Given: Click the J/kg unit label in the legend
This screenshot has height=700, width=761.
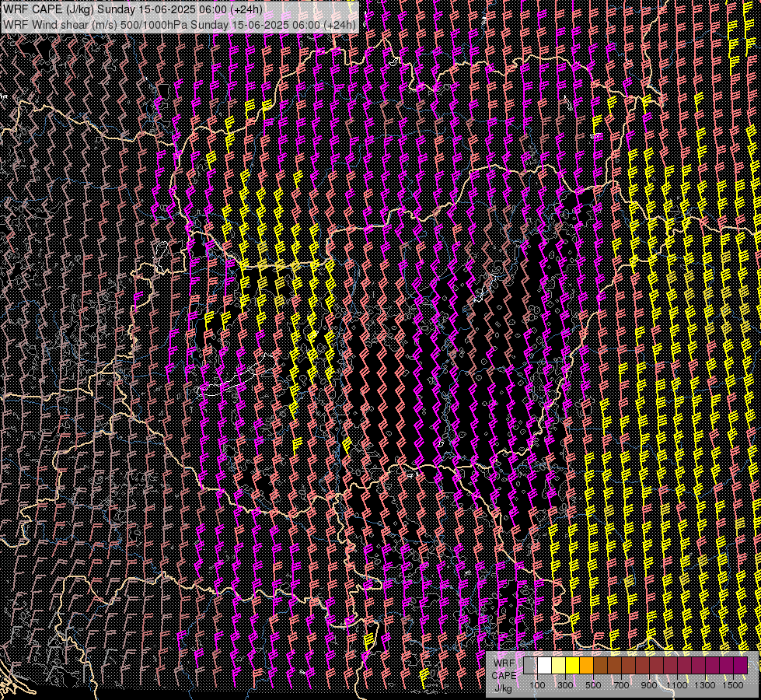Looking at the screenshot, I should 503,688.
